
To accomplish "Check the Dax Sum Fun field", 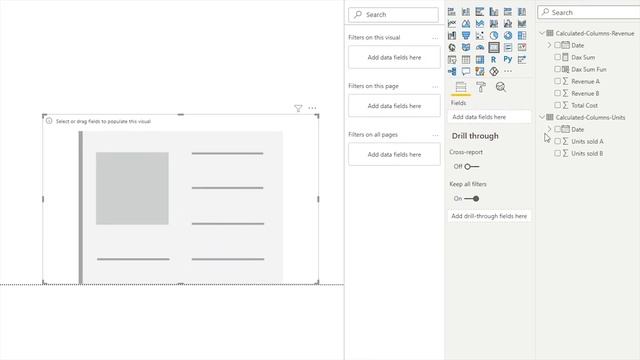I will (557, 69).
